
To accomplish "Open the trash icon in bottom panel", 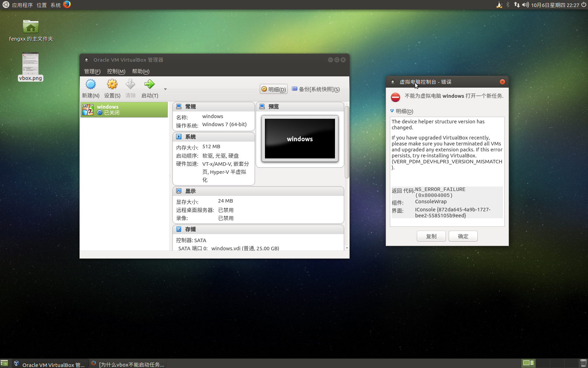I will click(x=583, y=363).
